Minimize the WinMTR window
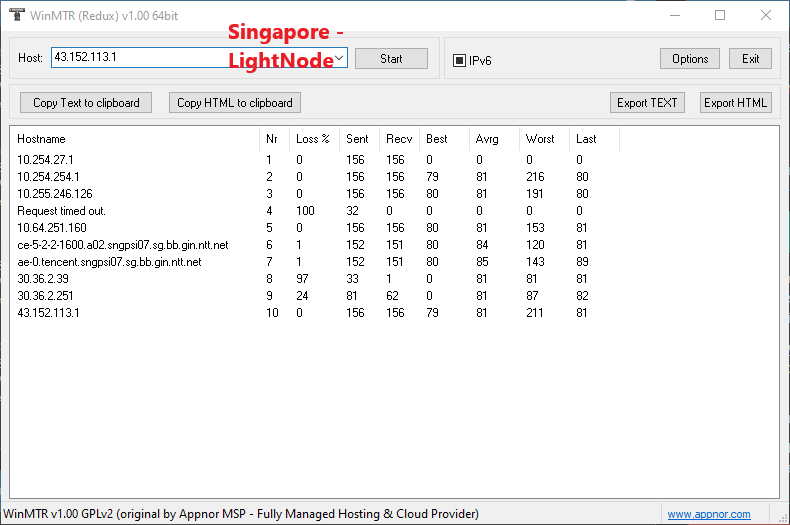This screenshot has width=790, height=525. 675,16
